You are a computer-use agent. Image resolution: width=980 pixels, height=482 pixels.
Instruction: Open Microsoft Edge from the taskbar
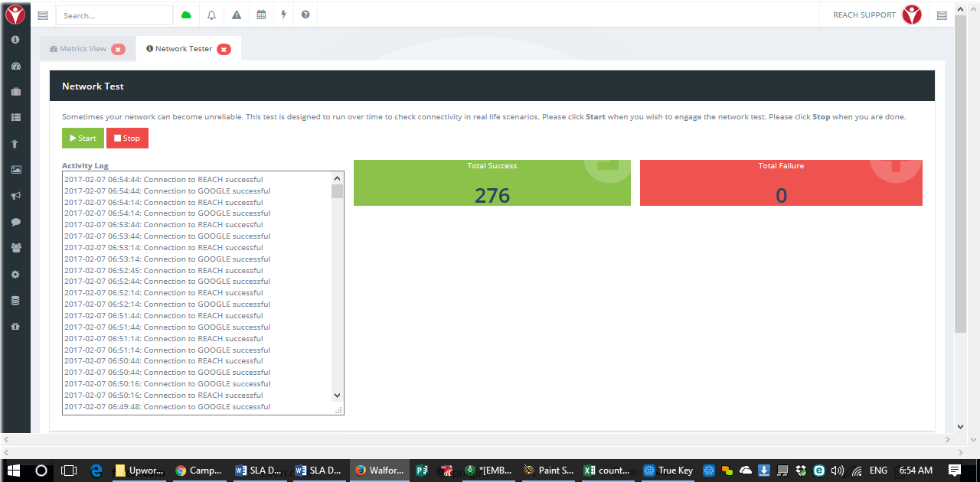pos(96,471)
